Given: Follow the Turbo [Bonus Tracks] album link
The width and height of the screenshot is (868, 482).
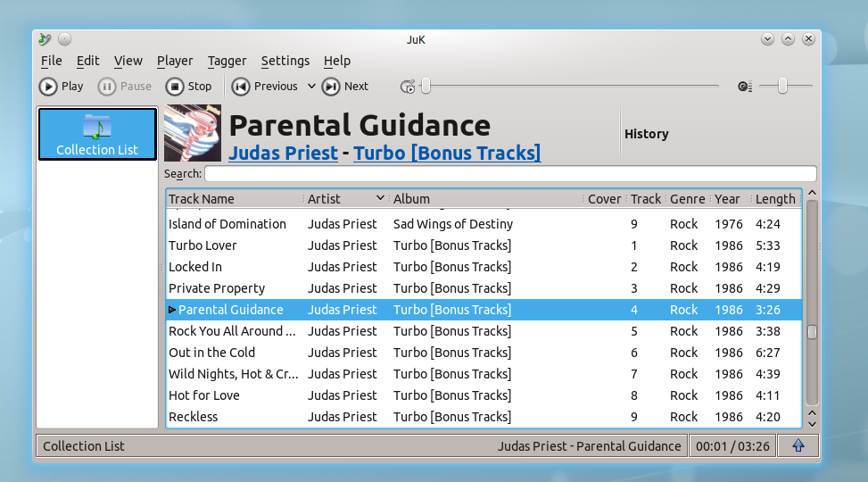Looking at the screenshot, I should click(x=447, y=153).
